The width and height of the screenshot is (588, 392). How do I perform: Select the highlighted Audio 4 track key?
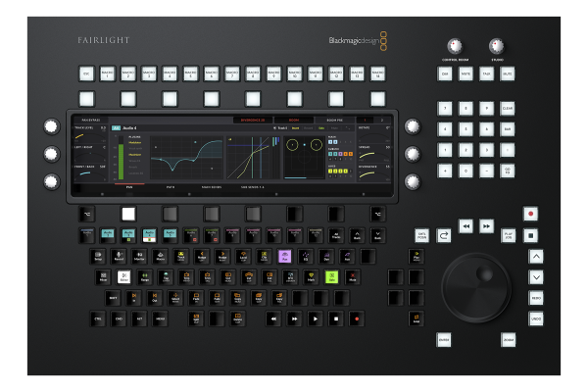point(149,235)
